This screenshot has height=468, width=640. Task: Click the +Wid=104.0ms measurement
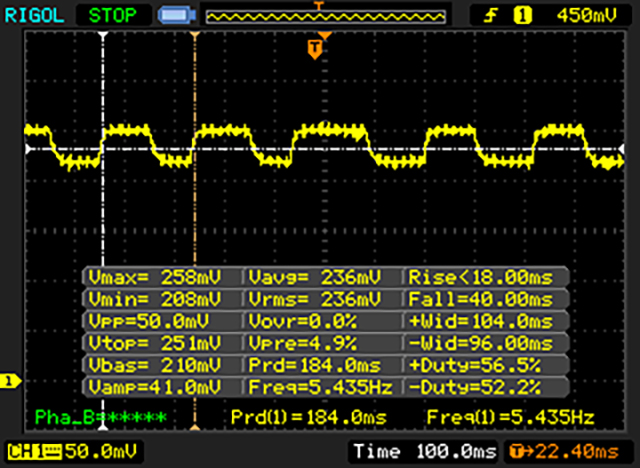coord(480,322)
